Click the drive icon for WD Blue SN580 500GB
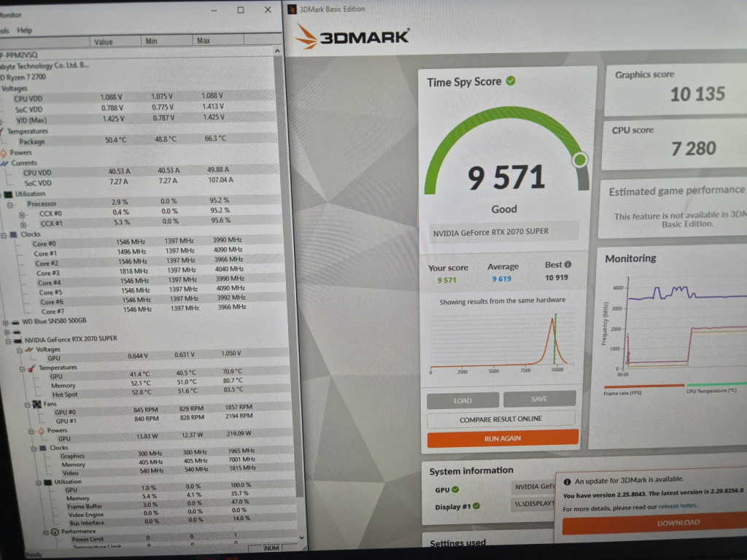Image resolution: width=747 pixels, height=560 pixels. 16,322
